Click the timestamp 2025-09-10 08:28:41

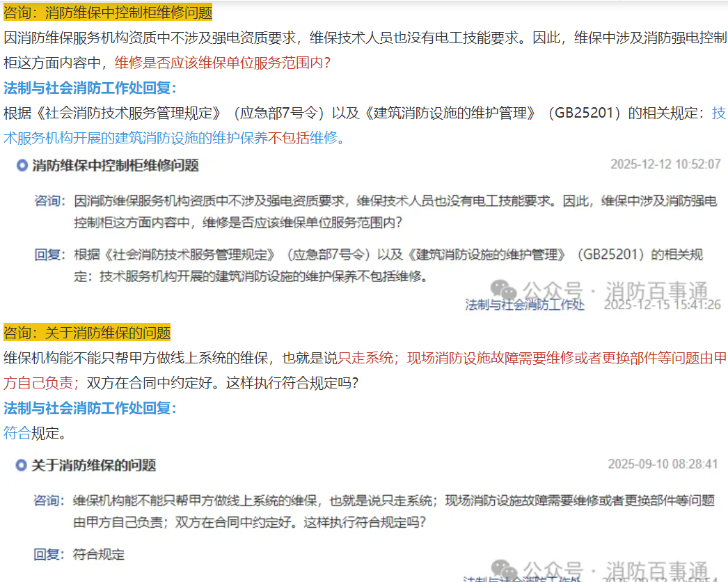pyautogui.click(x=663, y=464)
